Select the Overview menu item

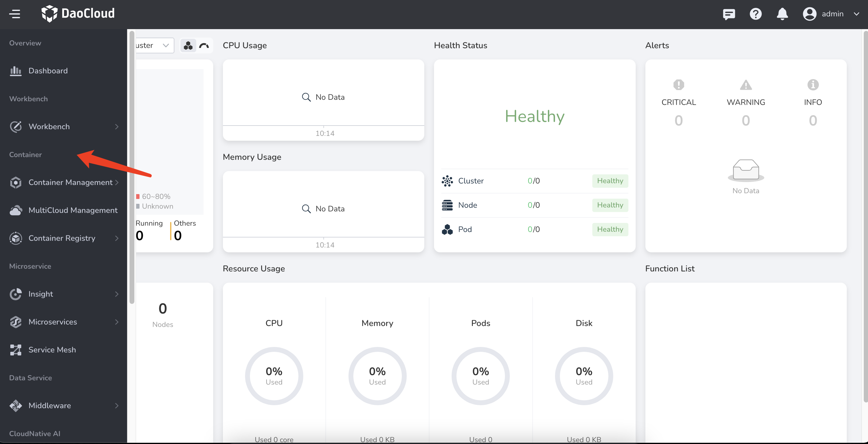[x=25, y=42]
